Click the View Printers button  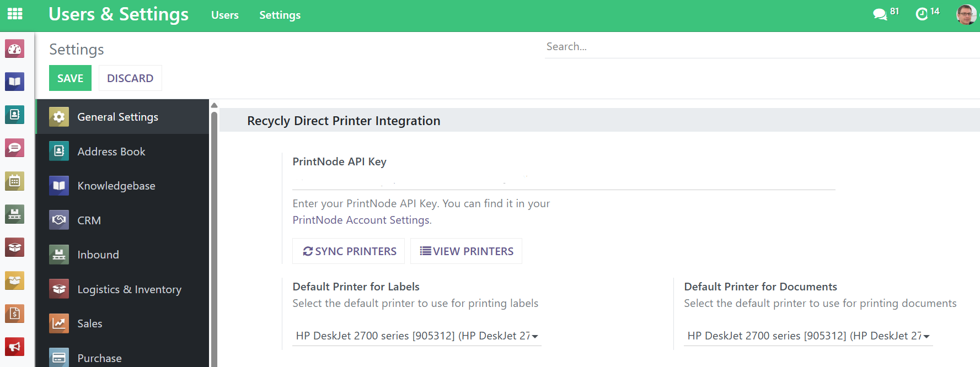tap(467, 251)
